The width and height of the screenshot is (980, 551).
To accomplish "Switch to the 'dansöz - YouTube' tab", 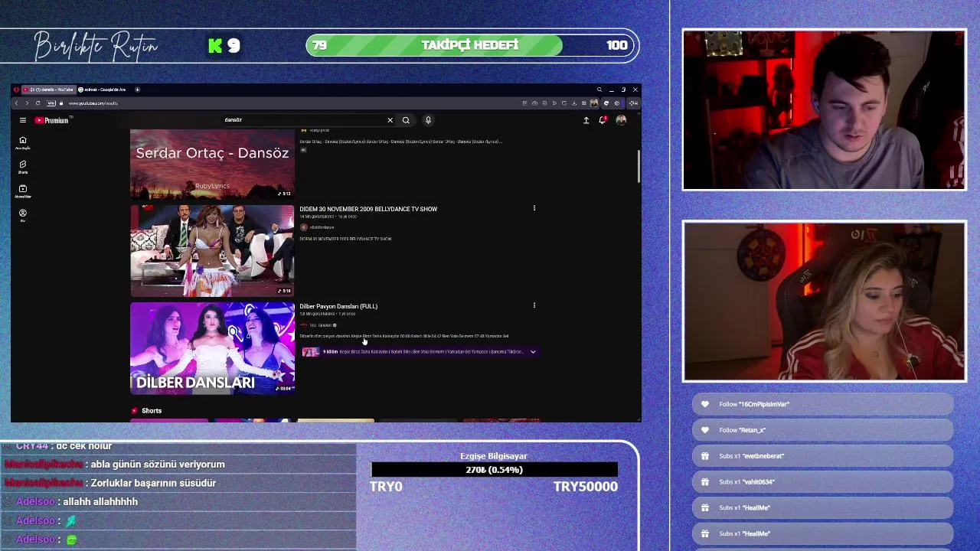I will tap(48, 90).
